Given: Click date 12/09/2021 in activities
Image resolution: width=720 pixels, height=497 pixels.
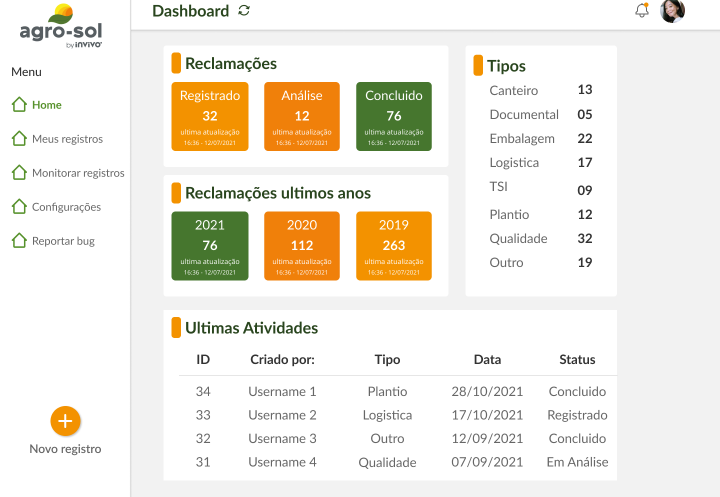Looking at the screenshot, I should (487, 438).
